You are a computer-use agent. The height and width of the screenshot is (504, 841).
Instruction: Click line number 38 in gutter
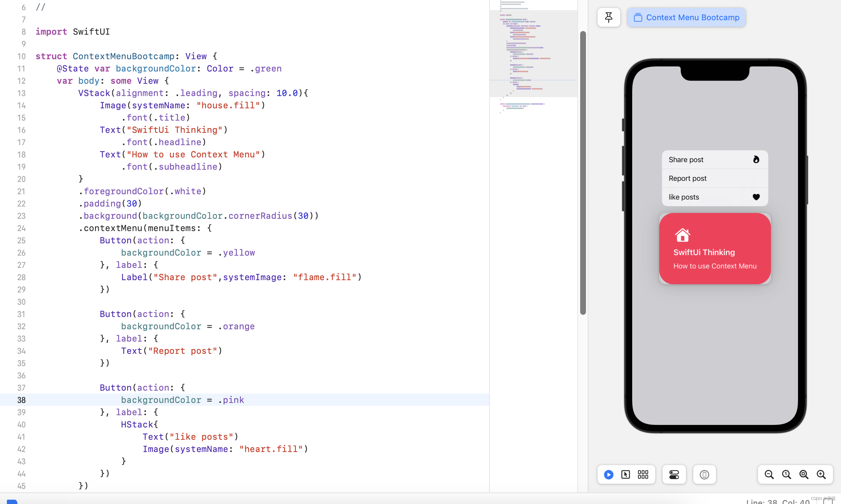(x=21, y=400)
